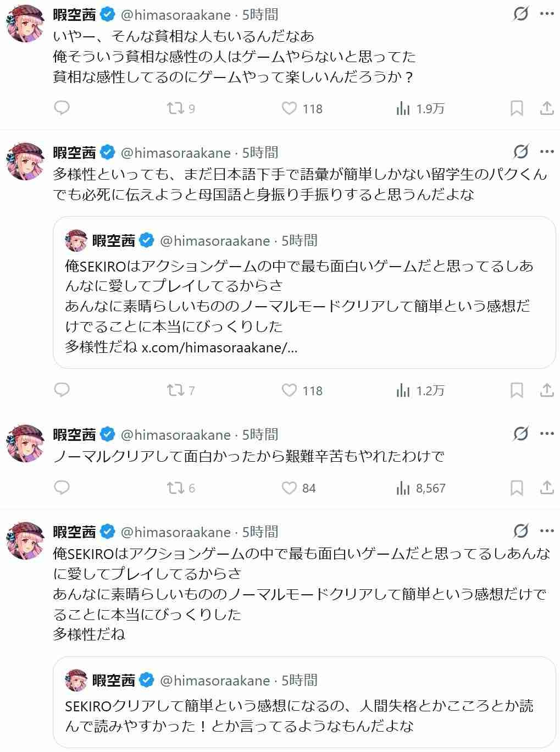Click the avatar on the 艱難辛苦 tweet
This screenshot has height=752, width=560.
pos(25,443)
